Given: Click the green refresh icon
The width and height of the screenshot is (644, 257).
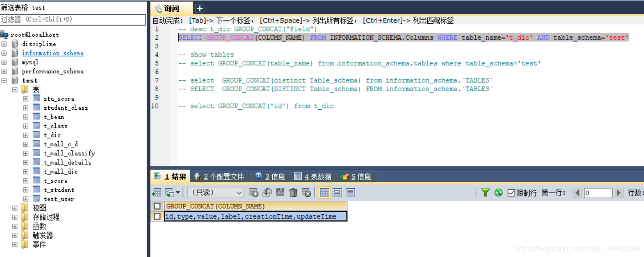Looking at the screenshot, I should point(499,193).
